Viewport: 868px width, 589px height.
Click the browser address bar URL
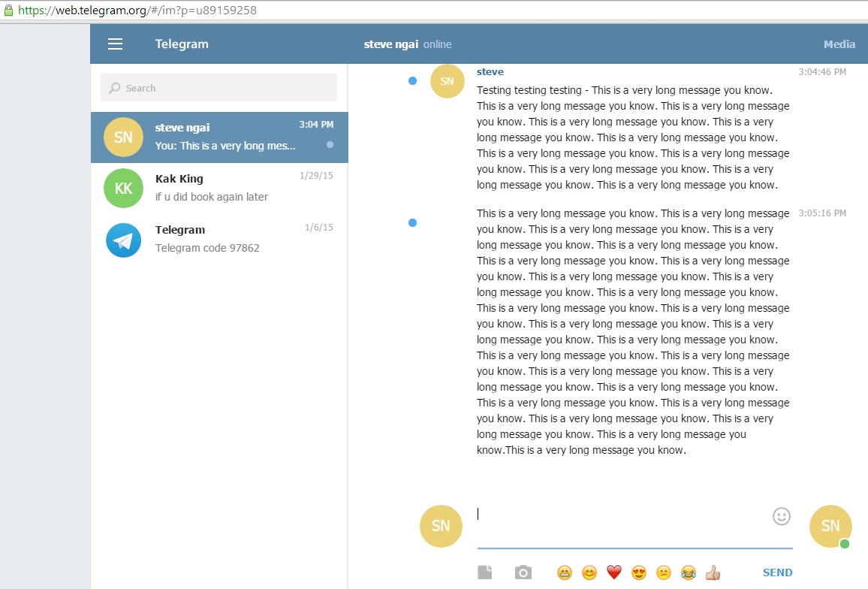(x=137, y=10)
